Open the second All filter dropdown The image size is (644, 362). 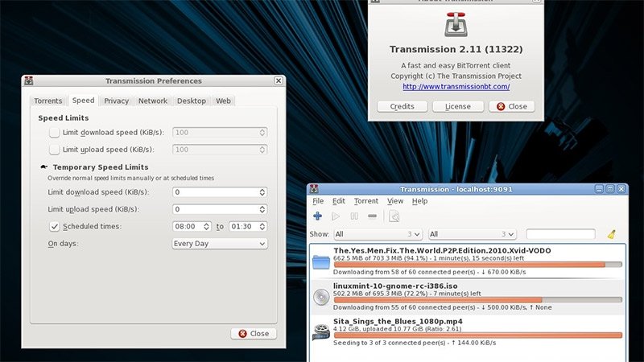[x=472, y=234]
